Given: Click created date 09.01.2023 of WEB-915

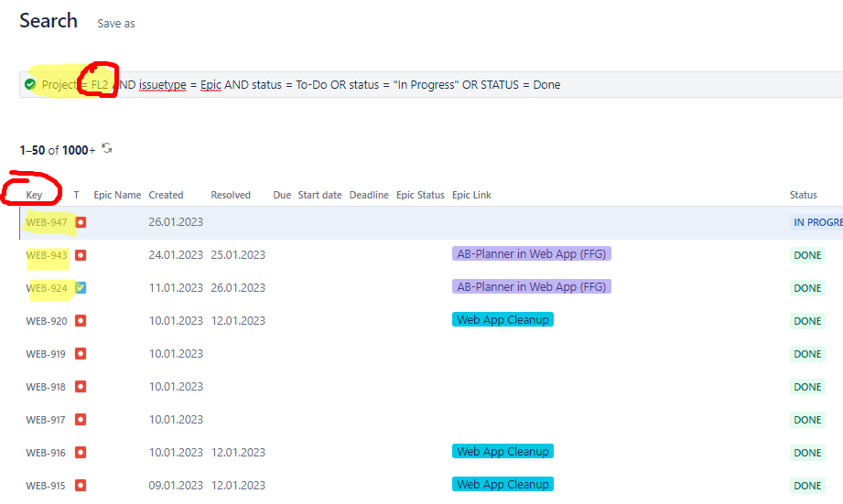Looking at the screenshot, I should click(x=176, y=485).
